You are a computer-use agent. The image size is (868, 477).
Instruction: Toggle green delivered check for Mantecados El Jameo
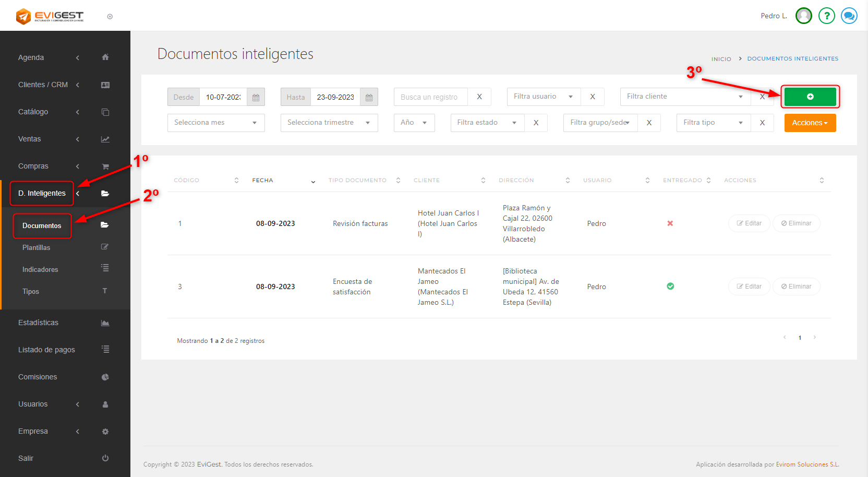point(670,286)
